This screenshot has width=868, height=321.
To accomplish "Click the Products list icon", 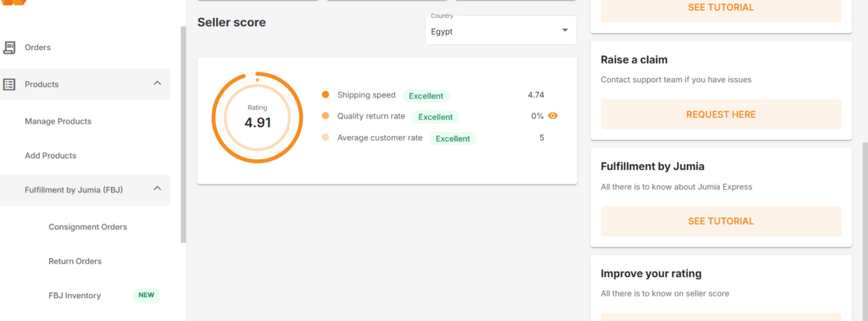I will click(8, 85).
